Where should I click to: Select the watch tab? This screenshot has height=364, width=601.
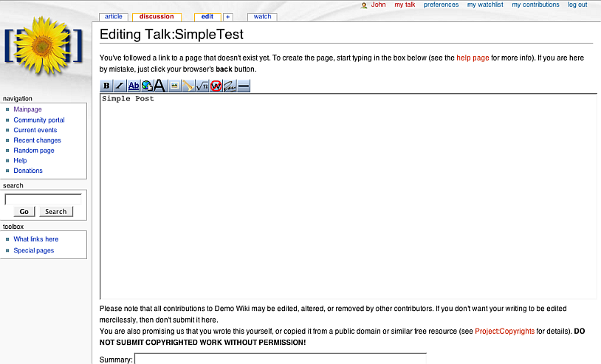(262, 16)
